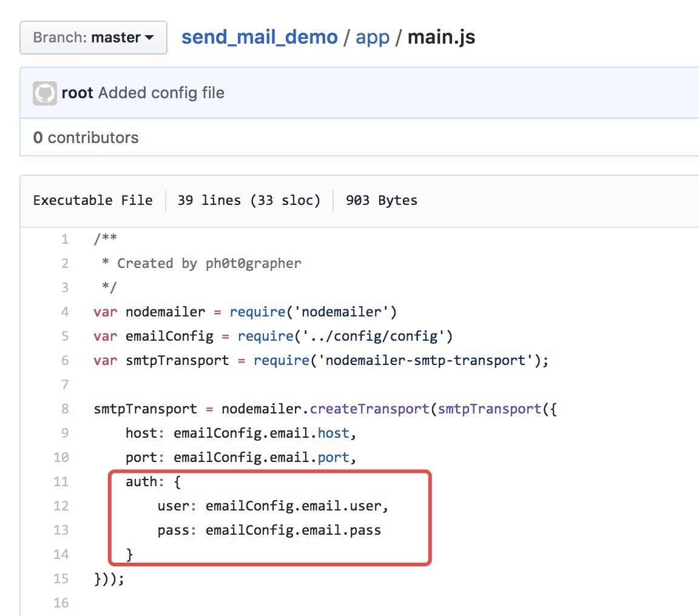Click the require('nodemailer') code line
Screen dimensions: 699x616
pos(245,312)
